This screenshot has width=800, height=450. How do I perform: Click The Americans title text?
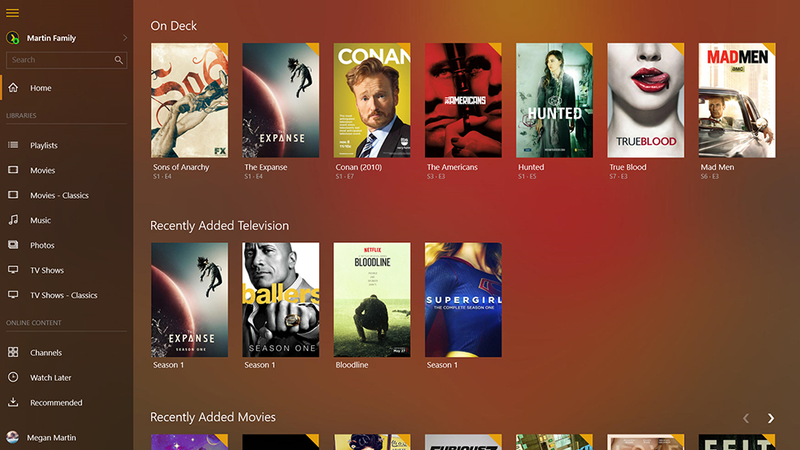452,167
